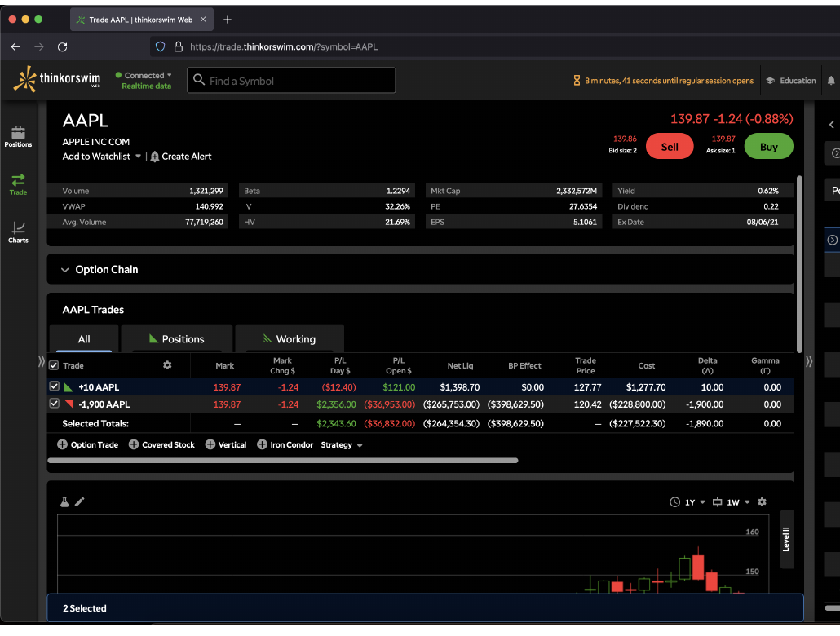
Task: Select the Trade arrows icon in sidebar
Action: 18,179
